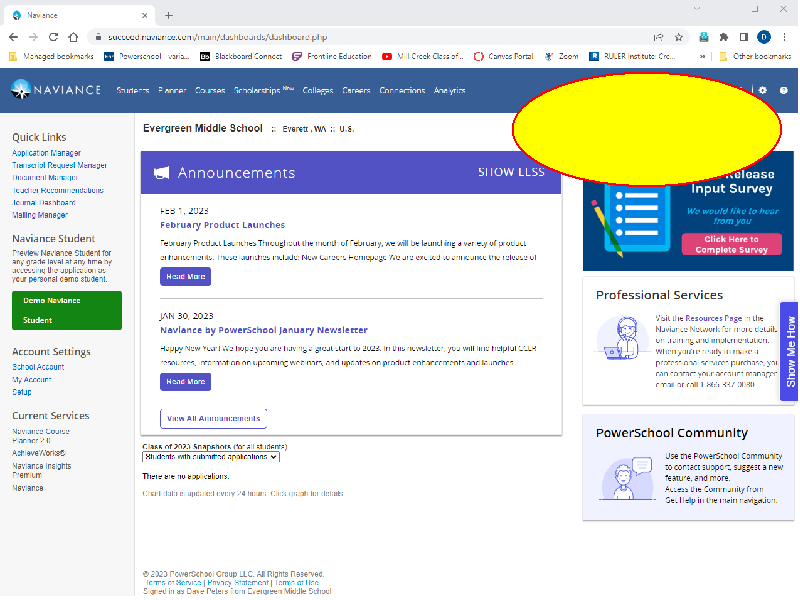Open the January Newsletter announcement title
The image size is (800, 600).
point(264,330)
